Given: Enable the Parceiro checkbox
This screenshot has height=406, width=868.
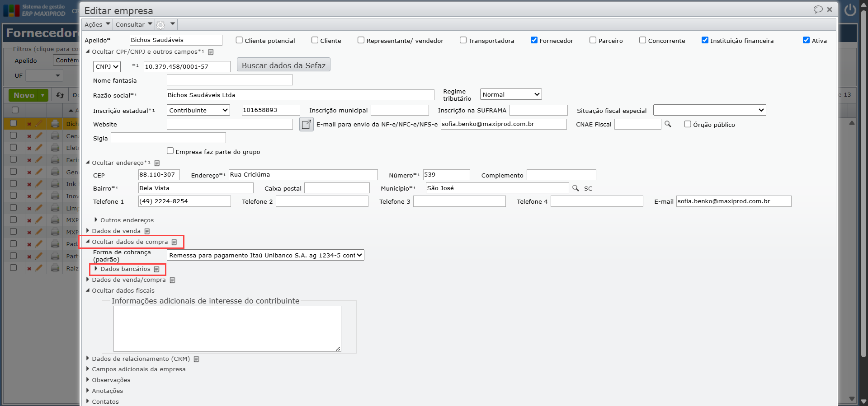Looking at the screenshot, I should (x=593, y=40).
